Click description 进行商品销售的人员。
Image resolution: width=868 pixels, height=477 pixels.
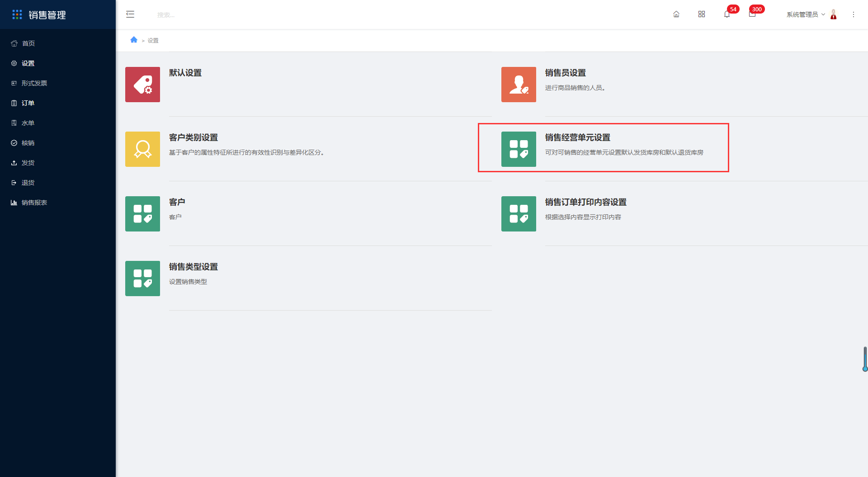coord(575,88)
